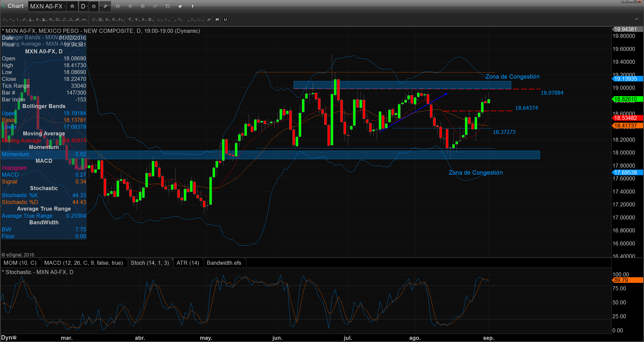The image size is (644, 342).
Task: Click the Chart window title label
Action: (15, 6)
